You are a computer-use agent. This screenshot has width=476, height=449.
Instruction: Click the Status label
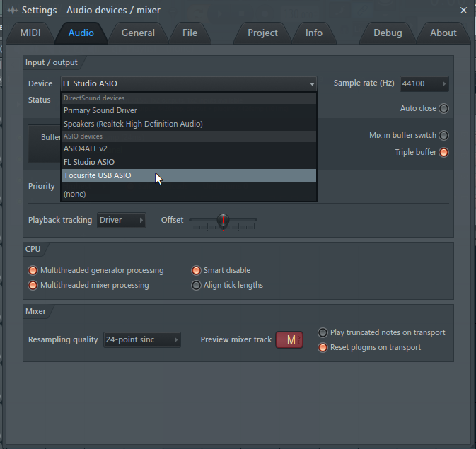pos(39,100)
